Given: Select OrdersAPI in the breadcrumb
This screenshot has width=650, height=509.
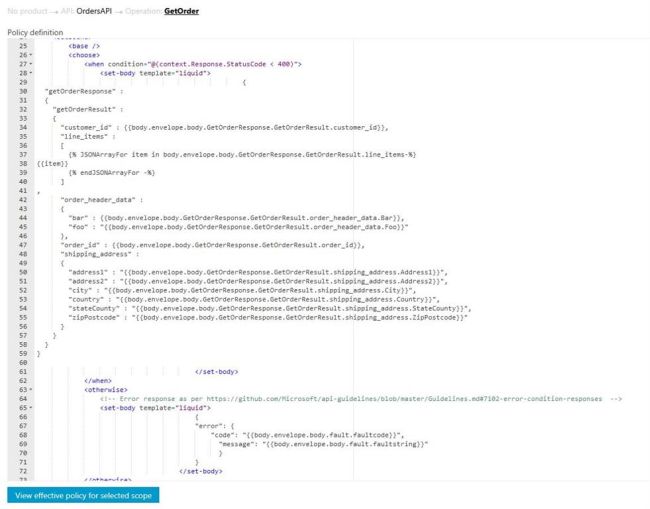Looking at the screenshot, I should tap(94, 11).
